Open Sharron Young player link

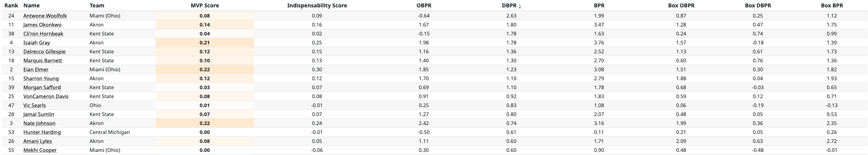point(41,79)
